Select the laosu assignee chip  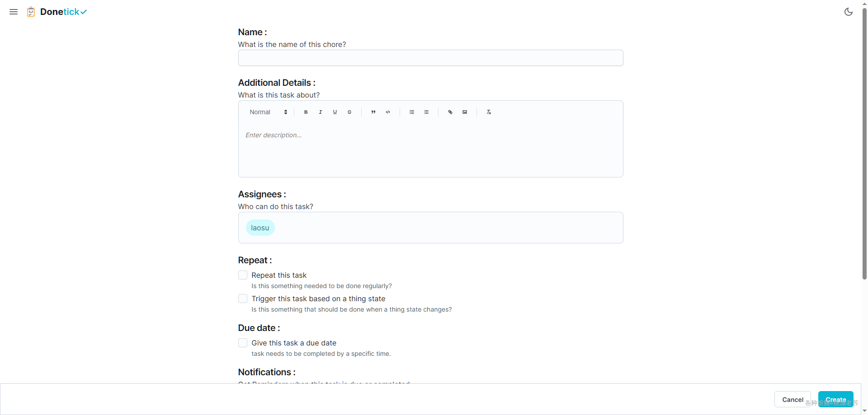260,228
